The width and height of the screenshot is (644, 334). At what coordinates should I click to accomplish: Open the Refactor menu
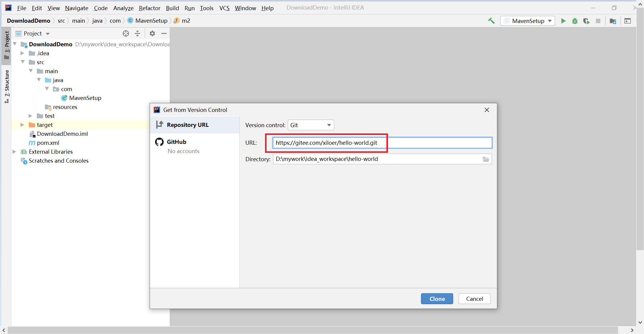tap(149, 8)
